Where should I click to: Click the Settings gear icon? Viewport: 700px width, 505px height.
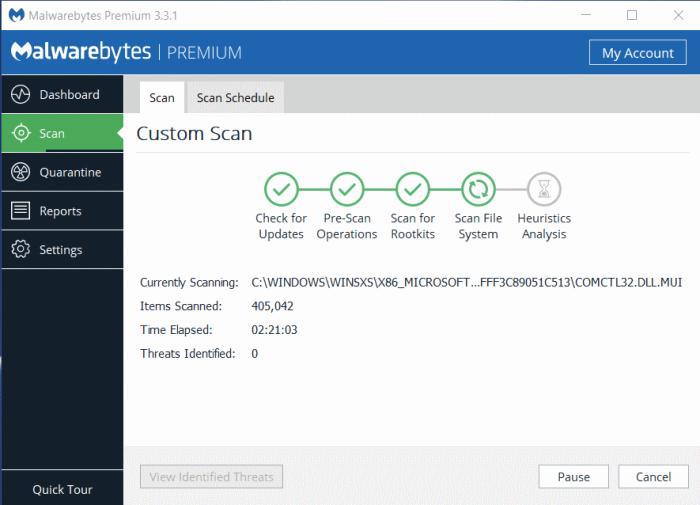[x=20, y=250]
